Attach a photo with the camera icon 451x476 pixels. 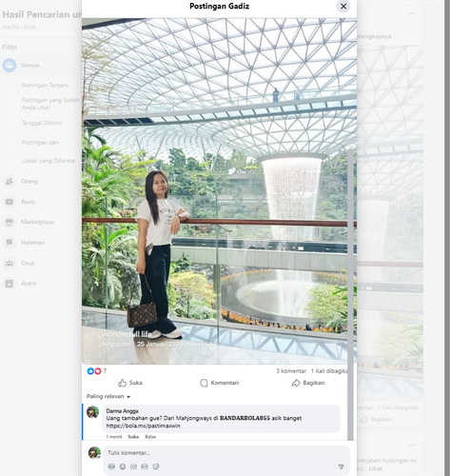point(133,466)
